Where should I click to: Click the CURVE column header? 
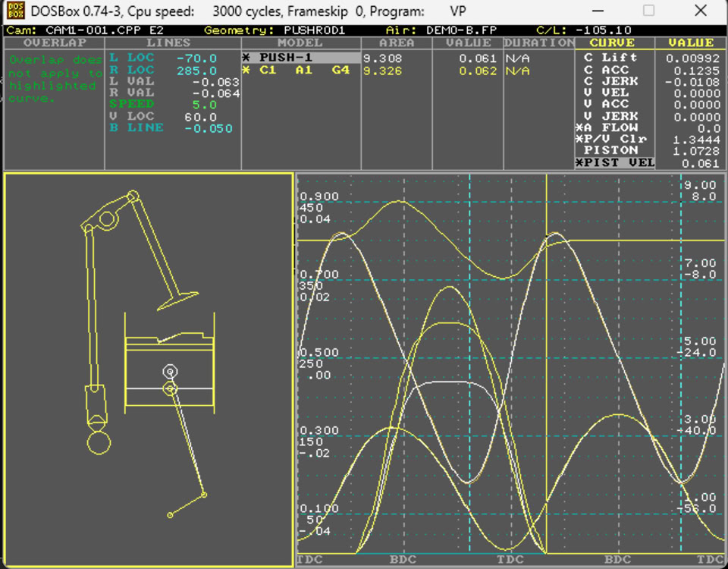coord(613,43)
